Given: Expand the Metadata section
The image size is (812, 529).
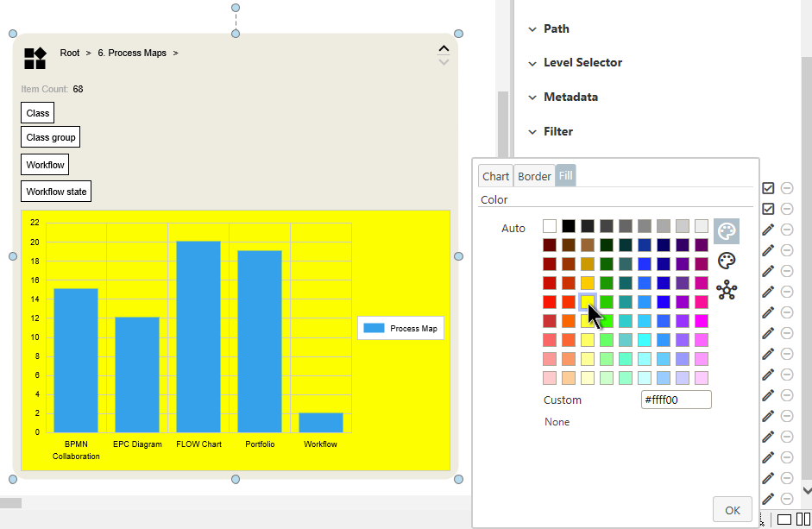Looking at the screenshot, I should point(570,98).
